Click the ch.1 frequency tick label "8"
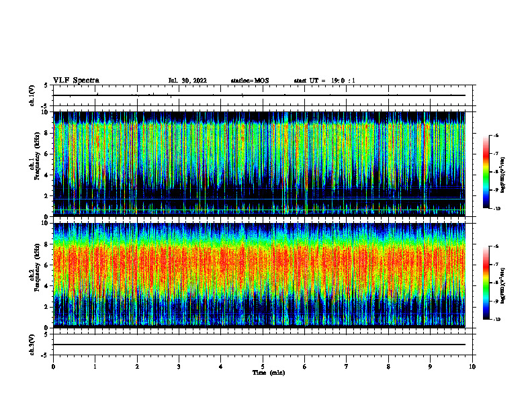532x411 pixels. (46, 133)
